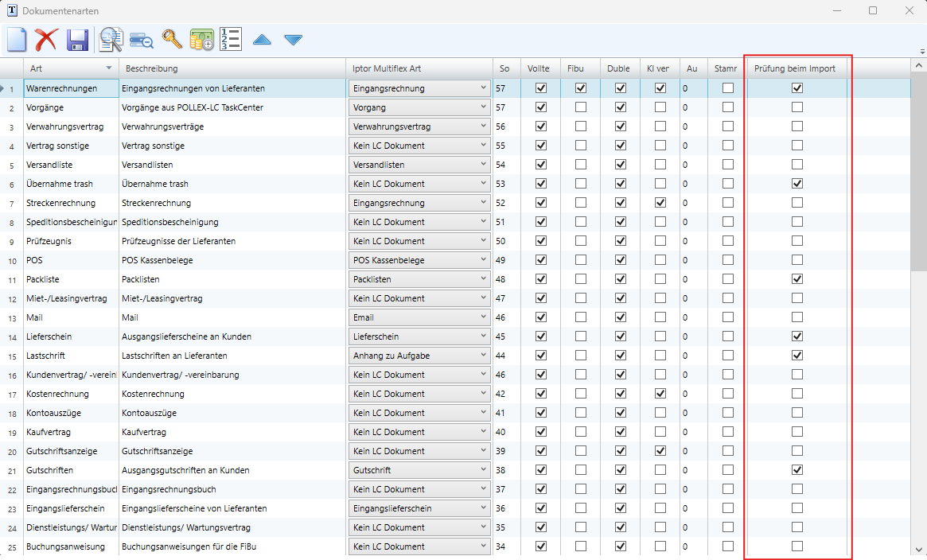927x560 pixels.
Task: Toggle the Stamr checkbox for Lieferschein
Action: click(728, 336)
